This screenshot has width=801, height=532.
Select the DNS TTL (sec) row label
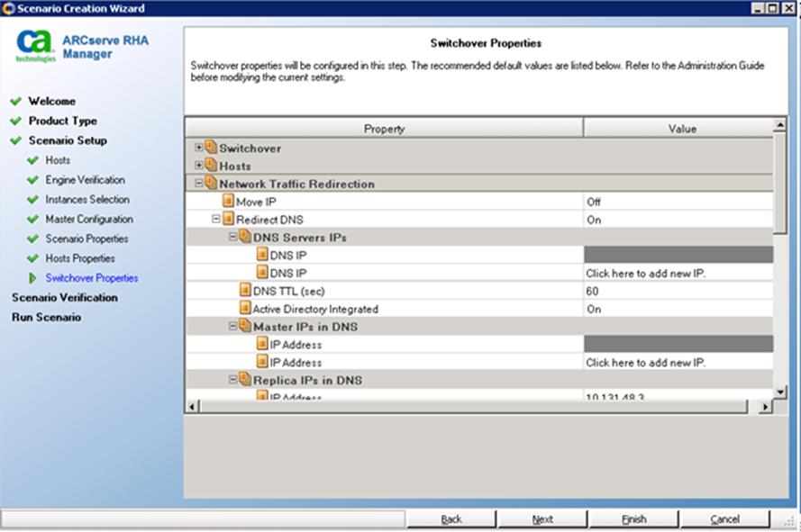[288, 291]
